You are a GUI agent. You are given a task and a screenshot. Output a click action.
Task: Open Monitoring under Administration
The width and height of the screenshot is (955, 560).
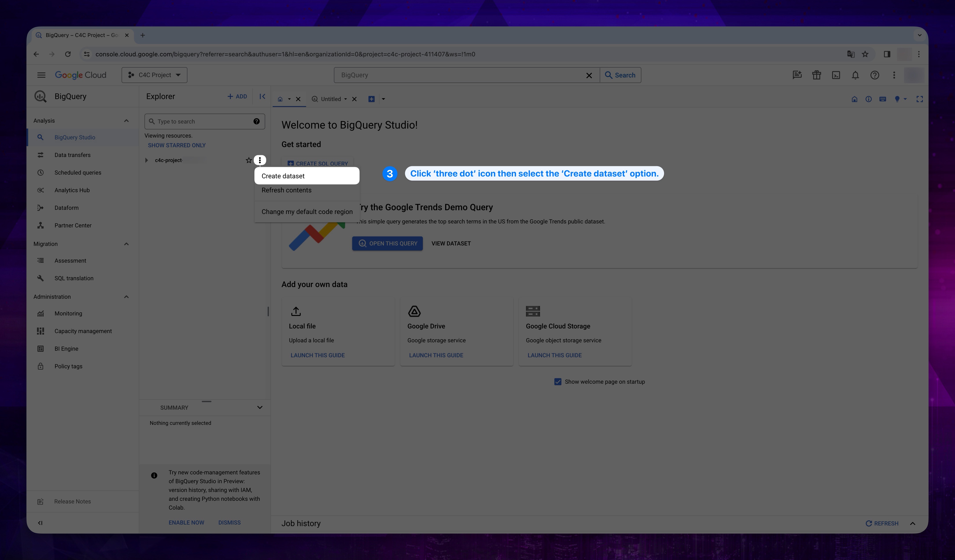pos(83,313)
